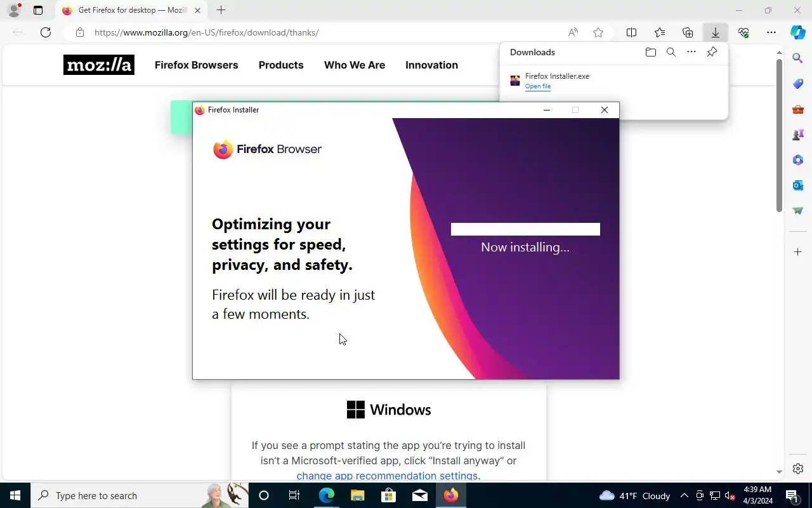Show hidden tray icons chevron
The height and width of the screenshot is (508, 812).
coord(684,495)
